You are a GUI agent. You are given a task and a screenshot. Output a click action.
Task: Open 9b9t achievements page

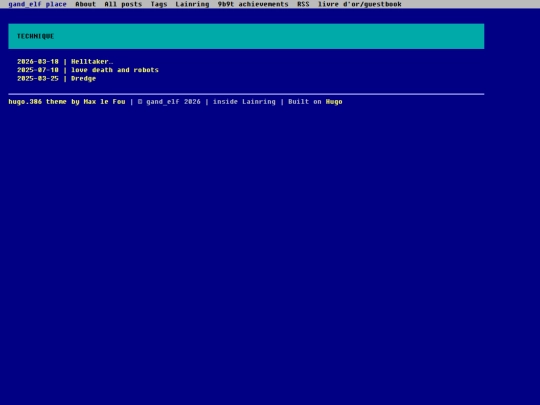click(253, 4)
